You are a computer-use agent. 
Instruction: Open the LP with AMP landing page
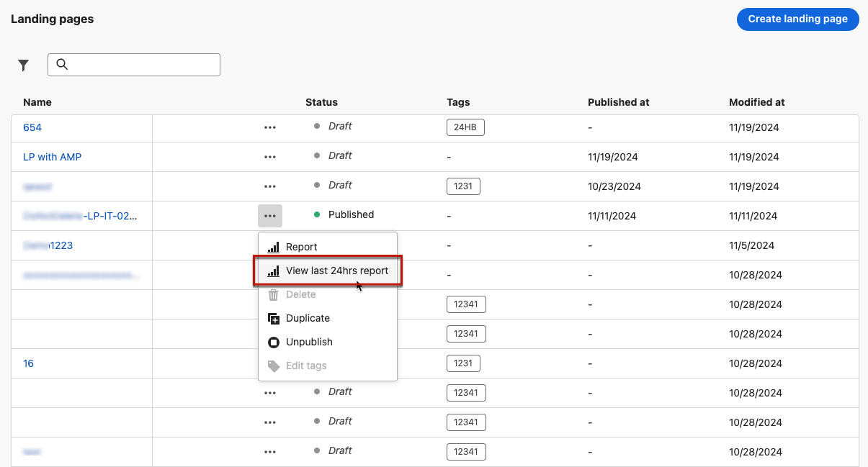pyautogui.click(x=52, y=157)
